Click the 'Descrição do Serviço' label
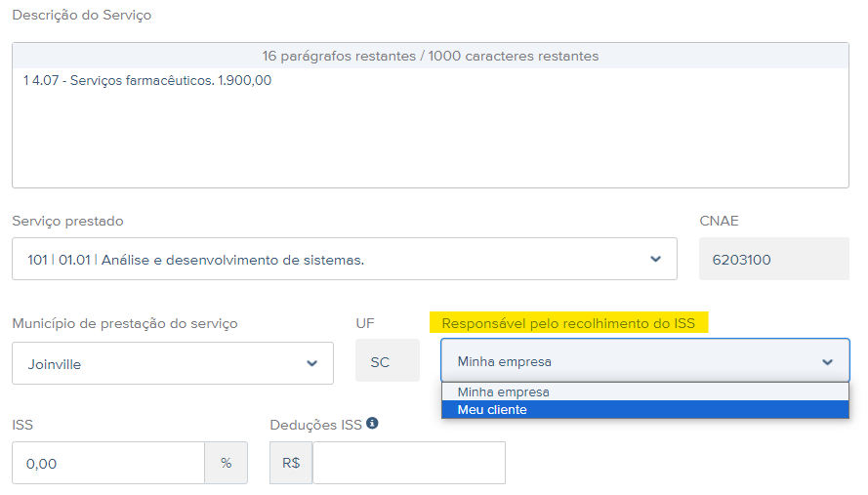The height and width of the screenshot is (495, 868). point(82,15)
